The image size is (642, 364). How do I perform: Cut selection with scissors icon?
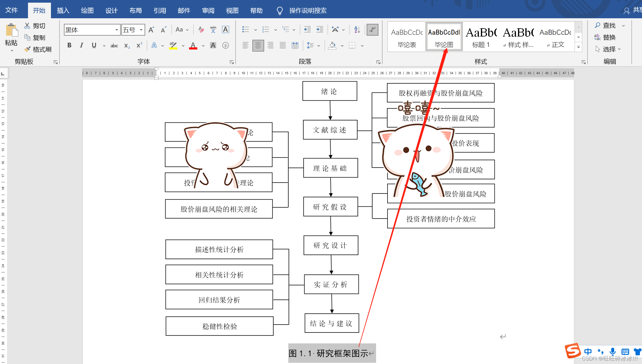click(x=27, y=26)
